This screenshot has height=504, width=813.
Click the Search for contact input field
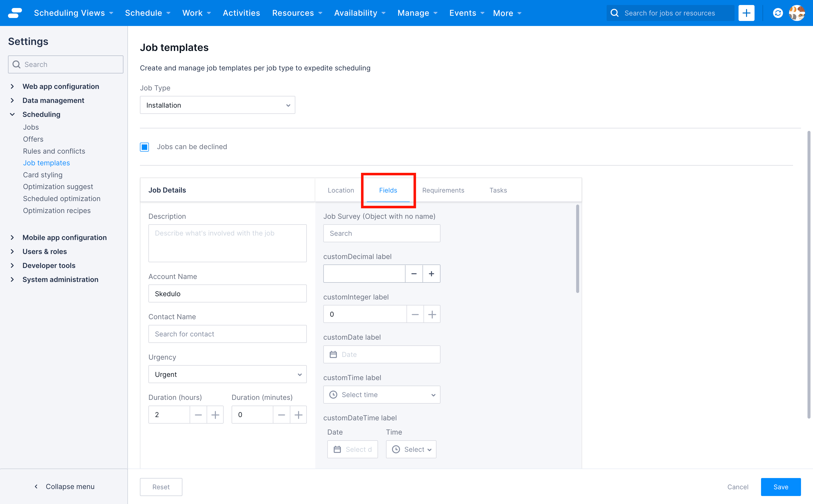tap(227, 334)
